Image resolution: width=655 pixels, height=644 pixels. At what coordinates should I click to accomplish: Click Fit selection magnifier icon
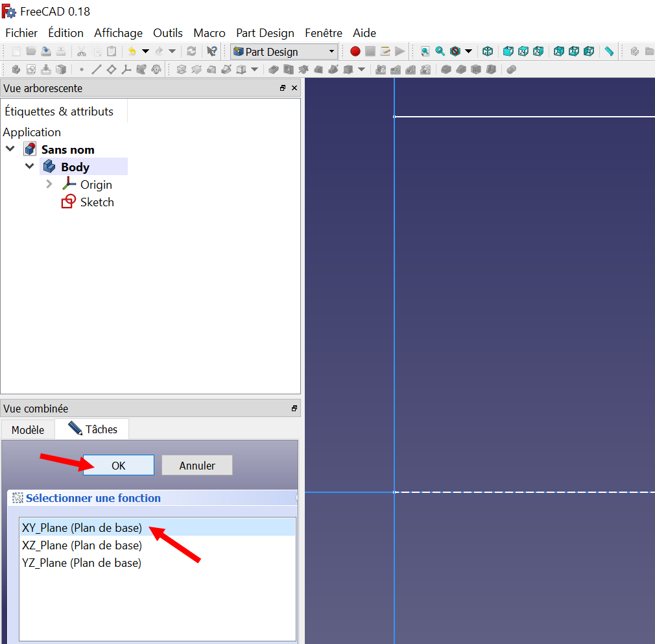click(x=440, y=51)
